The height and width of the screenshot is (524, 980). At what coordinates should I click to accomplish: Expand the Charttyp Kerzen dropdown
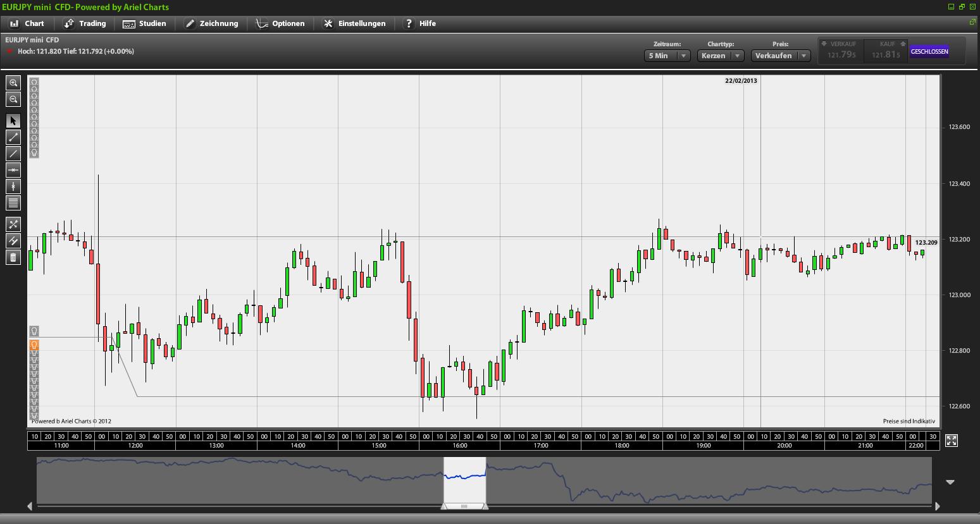point(721,56)
